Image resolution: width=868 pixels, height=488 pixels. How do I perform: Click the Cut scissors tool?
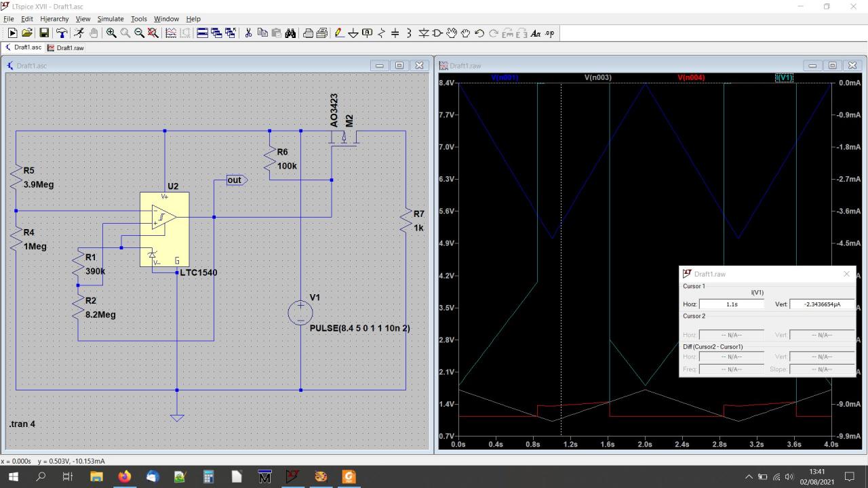coord(248,33)
